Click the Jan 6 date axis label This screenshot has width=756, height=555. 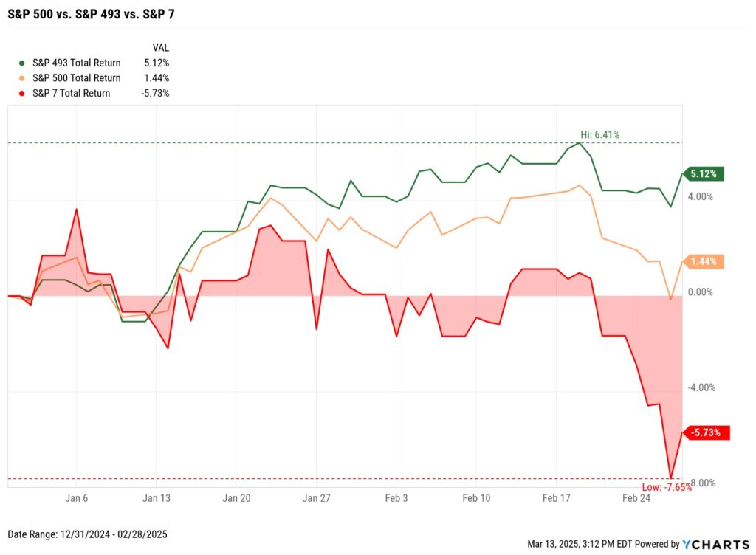(x=77, y=498)
